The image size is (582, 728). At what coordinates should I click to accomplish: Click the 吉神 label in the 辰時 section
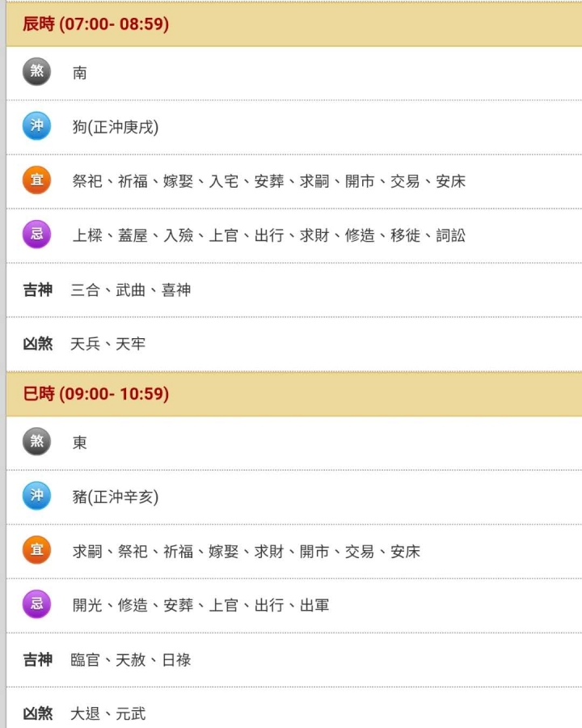coord(37,290)
